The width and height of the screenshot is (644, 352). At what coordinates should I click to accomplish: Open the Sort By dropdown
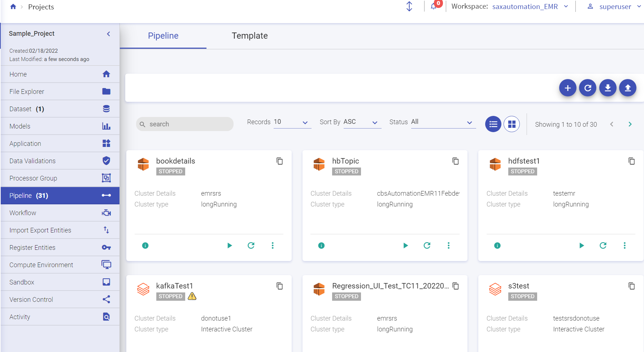coord(362,122)
